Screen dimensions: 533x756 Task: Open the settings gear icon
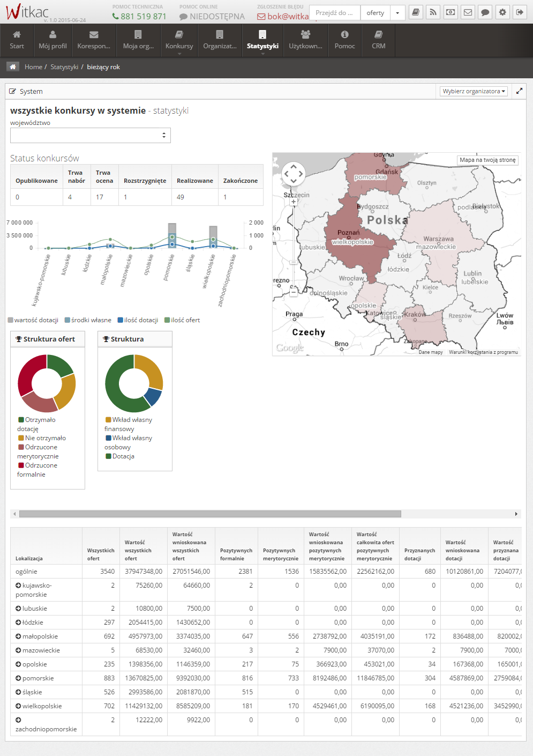point(502,12)
